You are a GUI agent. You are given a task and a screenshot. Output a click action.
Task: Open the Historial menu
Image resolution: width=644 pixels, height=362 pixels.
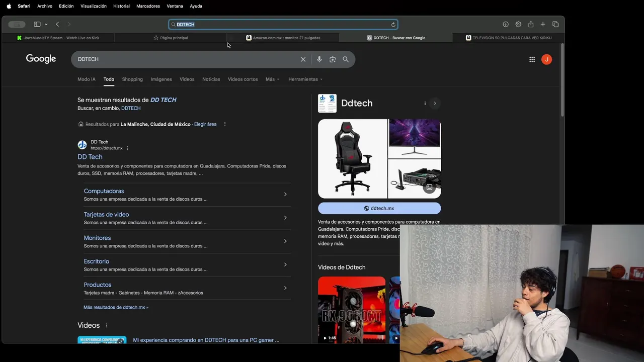[x=121, y=6]
